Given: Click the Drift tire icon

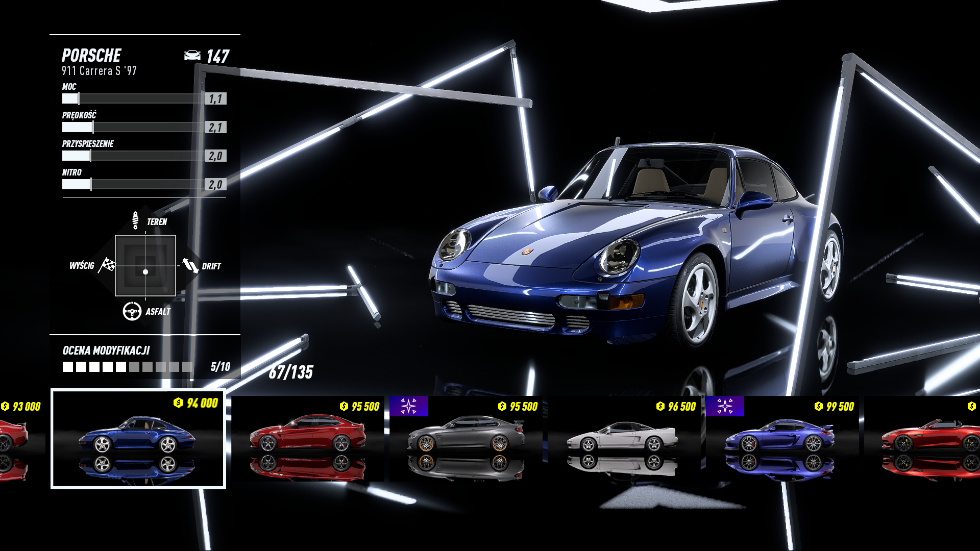Looking at the screenshot, I should 190,265.
